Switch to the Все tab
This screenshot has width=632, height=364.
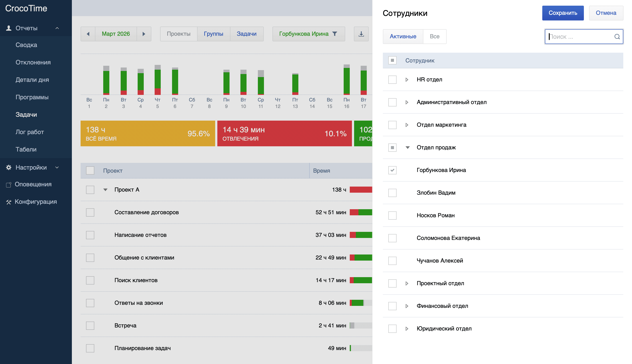coord(434,37)
